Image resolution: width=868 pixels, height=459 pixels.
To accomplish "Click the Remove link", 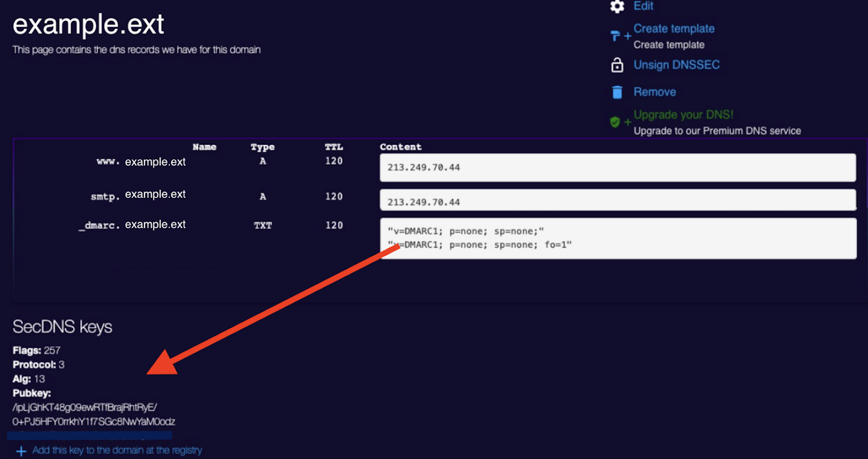I will click(655, 92).
